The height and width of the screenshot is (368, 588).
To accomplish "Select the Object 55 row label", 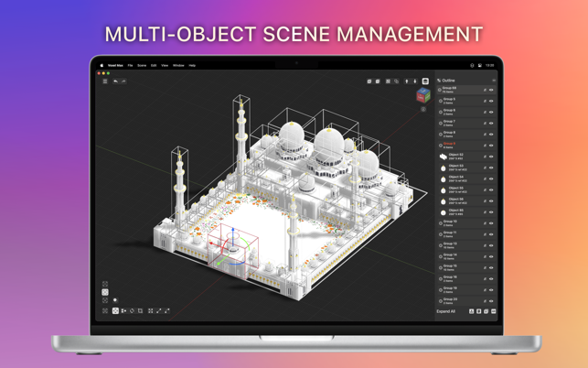I will tap(456, 189).
